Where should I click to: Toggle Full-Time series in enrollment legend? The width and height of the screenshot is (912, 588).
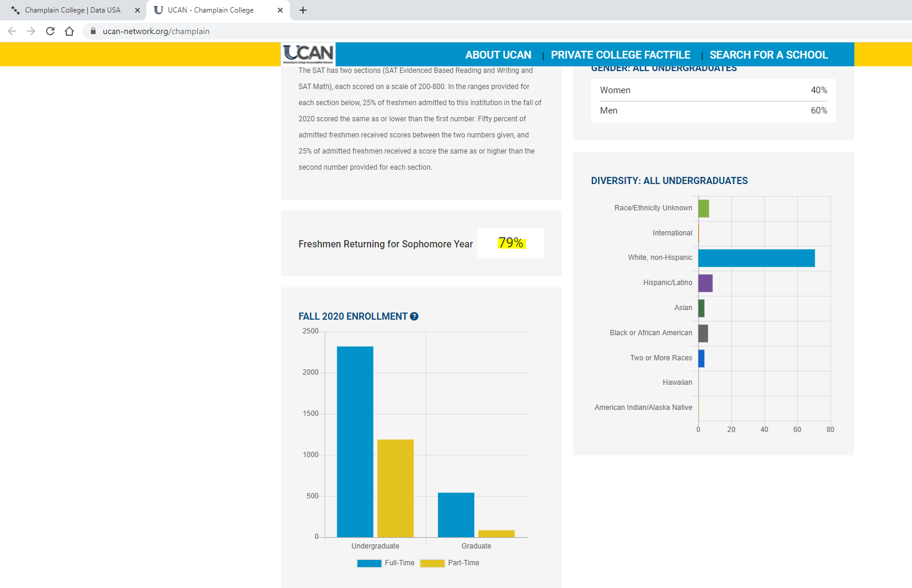pos(386,563)
